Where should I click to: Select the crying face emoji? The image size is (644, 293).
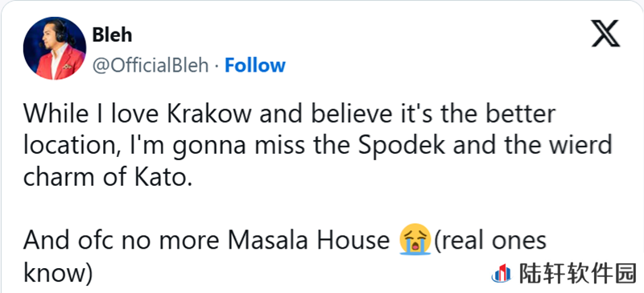415,239
